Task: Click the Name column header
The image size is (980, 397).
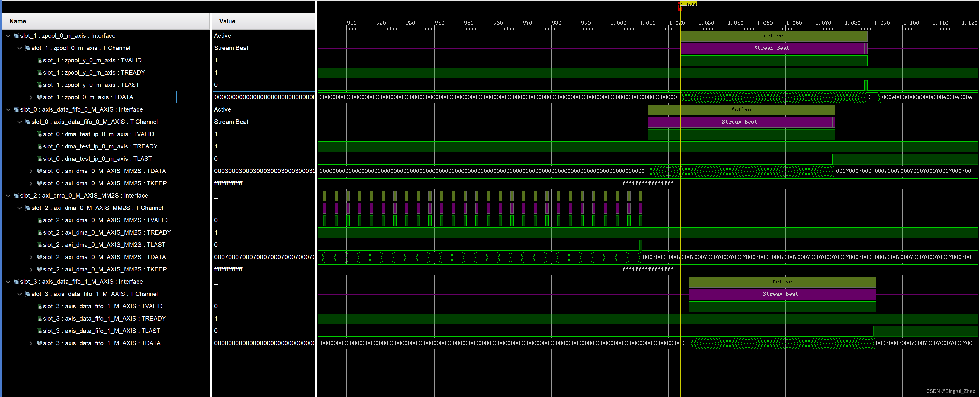Action: [18, 21]
